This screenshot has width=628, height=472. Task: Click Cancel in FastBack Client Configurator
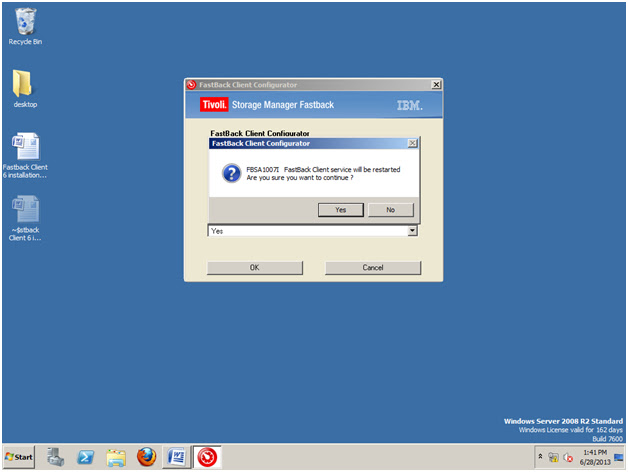pyautogui.click(x=373, y=267)
